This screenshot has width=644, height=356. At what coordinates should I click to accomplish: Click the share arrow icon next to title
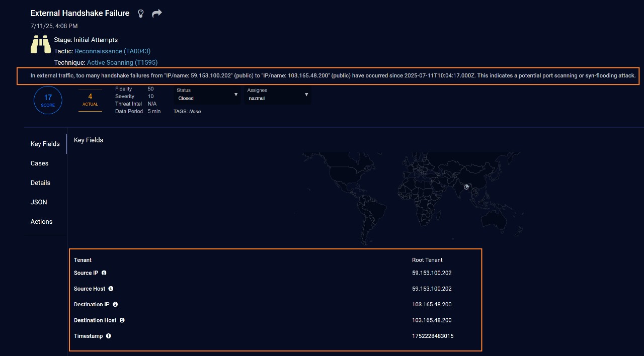coord(157,14)
